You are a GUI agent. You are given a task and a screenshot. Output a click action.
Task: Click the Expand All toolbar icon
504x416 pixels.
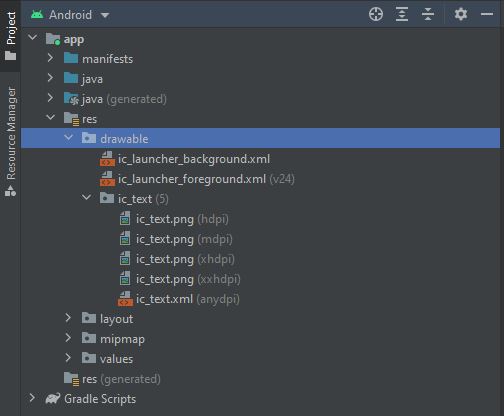point(402,14)
